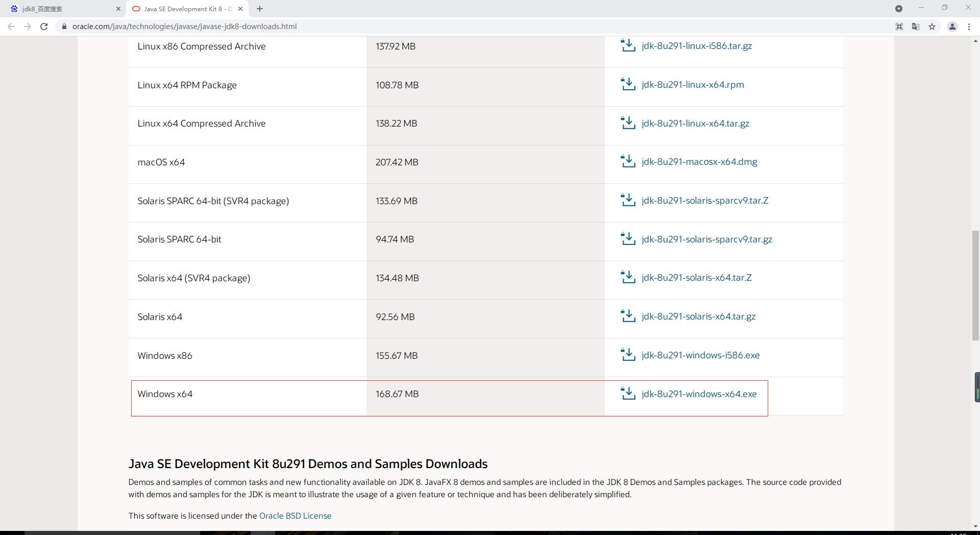The image size is (980, 535).
Task: Open jdk-8u291-linux-x64.tar.gz download link
Action: pyautogui.click(x=695, y=124)
